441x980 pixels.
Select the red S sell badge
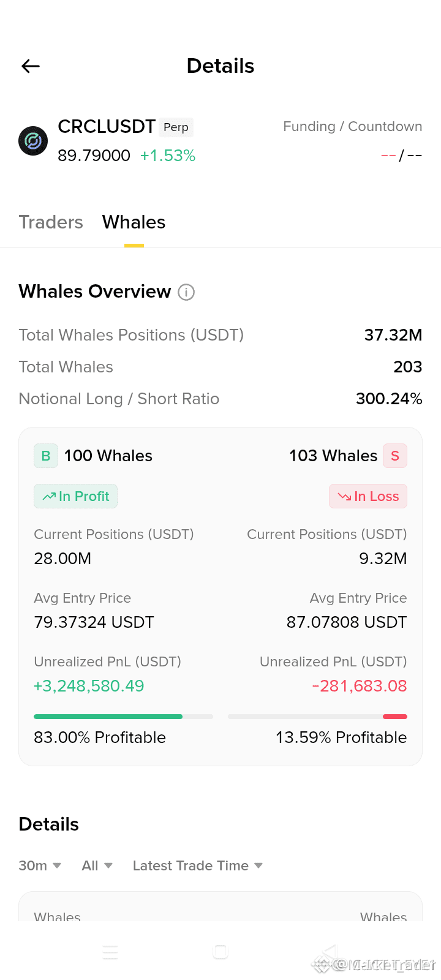coord(395,456)
